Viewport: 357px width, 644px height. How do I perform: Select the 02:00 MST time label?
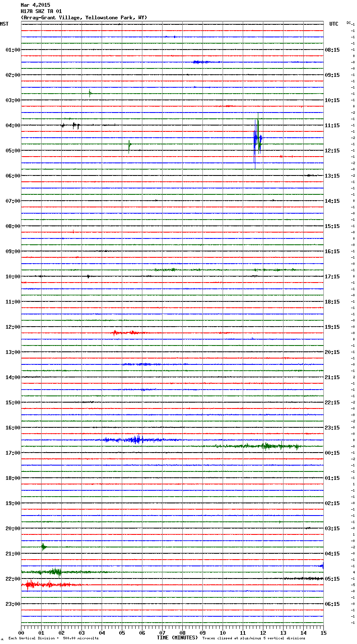13,75
